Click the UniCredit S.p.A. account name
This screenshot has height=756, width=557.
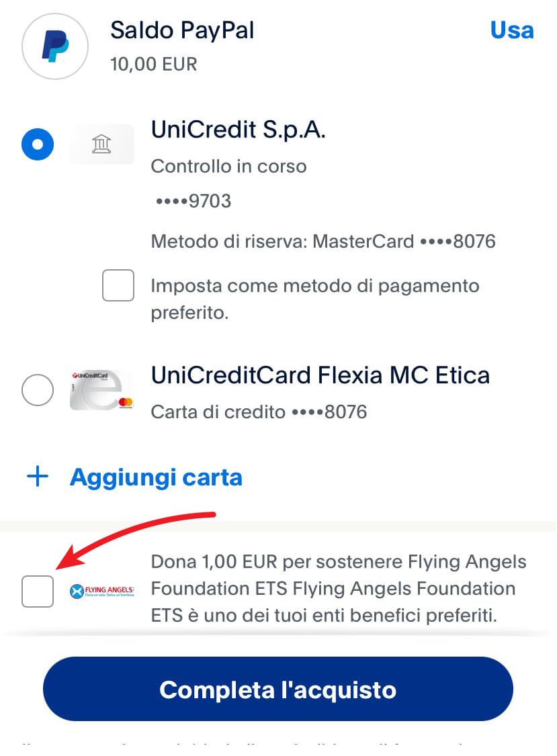click(x=239, y=130)
